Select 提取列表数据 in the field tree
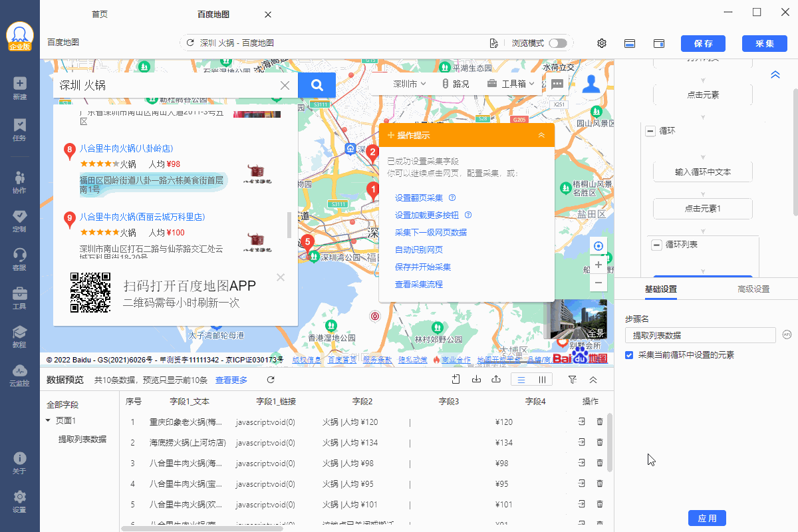 pyautogui.click(x=82, y=439)
